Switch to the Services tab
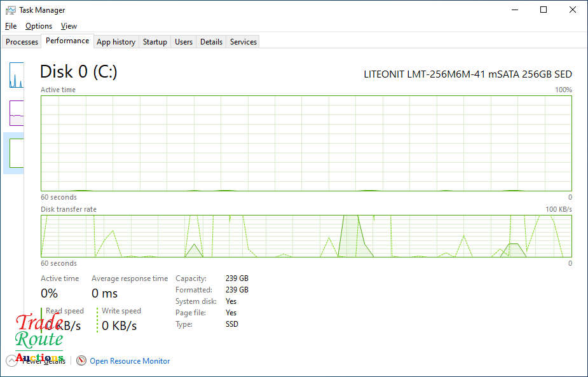Image resolution: width=588 pixels, height=377 pixels. point(243,42)
